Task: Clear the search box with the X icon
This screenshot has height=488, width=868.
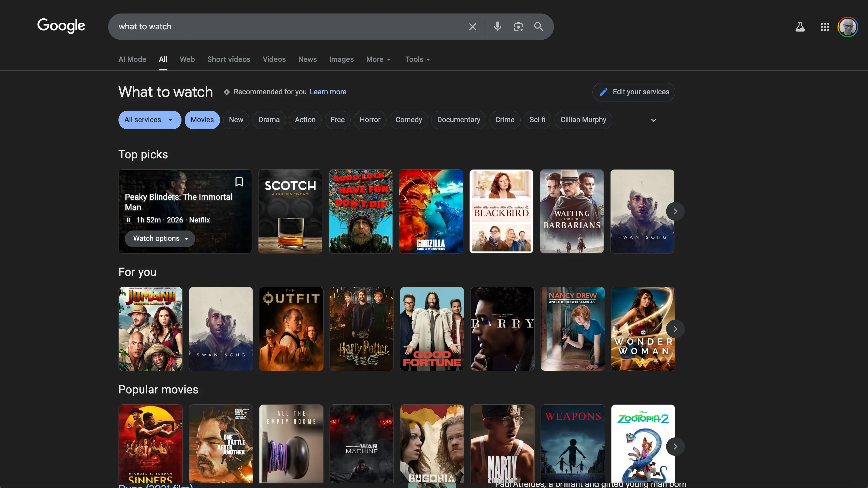Action: tap(473, 27)
